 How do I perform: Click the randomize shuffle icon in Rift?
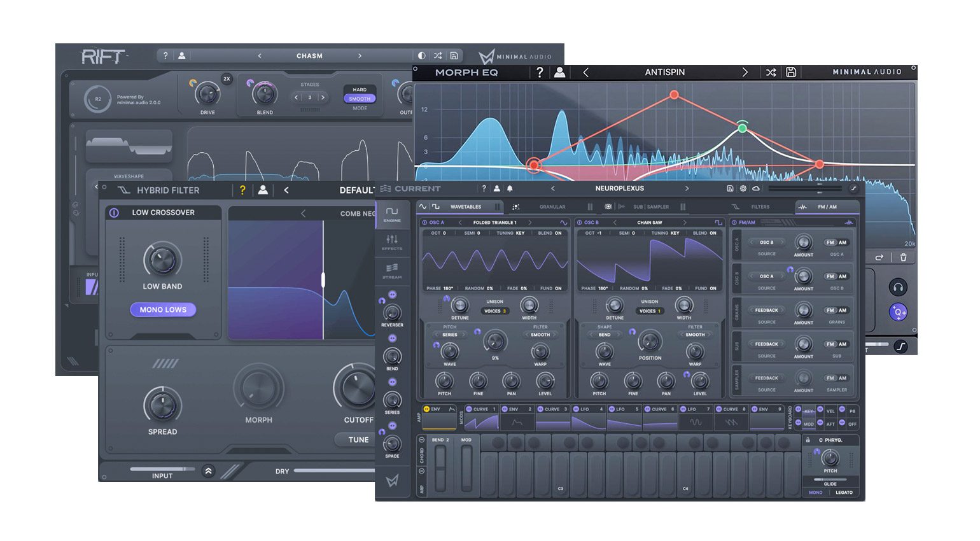point(438,56)
